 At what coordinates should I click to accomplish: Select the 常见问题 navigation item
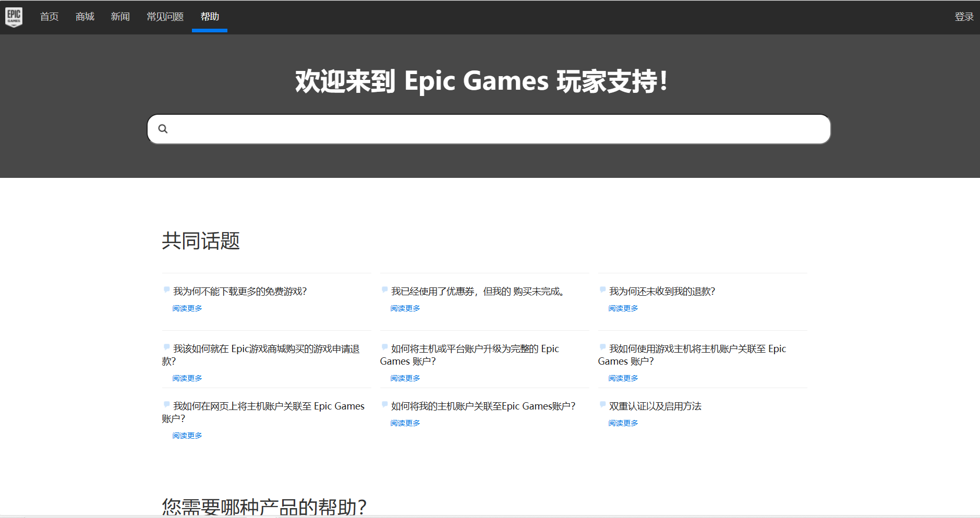tap(165, 17)
